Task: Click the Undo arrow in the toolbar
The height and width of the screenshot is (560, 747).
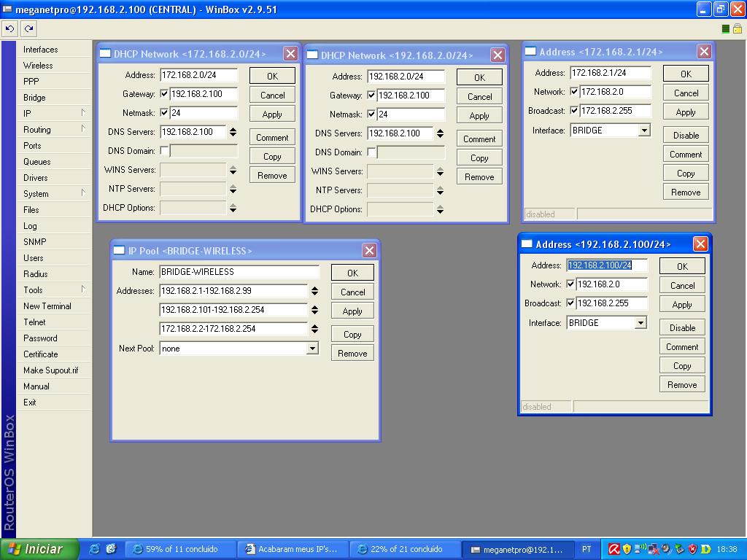Action: pos(9,28)
